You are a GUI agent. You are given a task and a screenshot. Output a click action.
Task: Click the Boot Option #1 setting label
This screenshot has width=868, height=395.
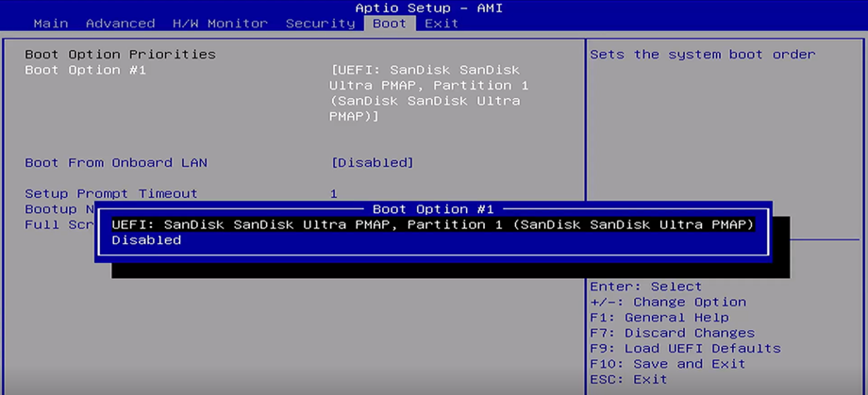click(85, 70)
